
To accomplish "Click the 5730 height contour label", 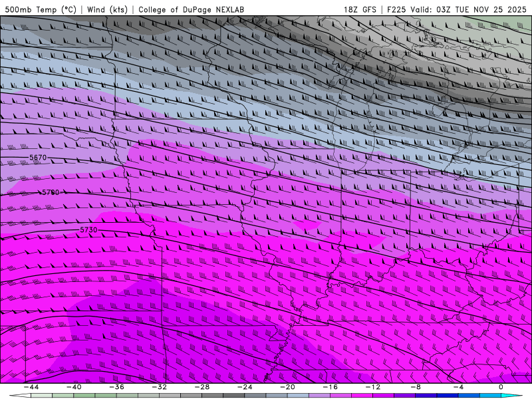I will pyautogui.click(x=88, y=229).
